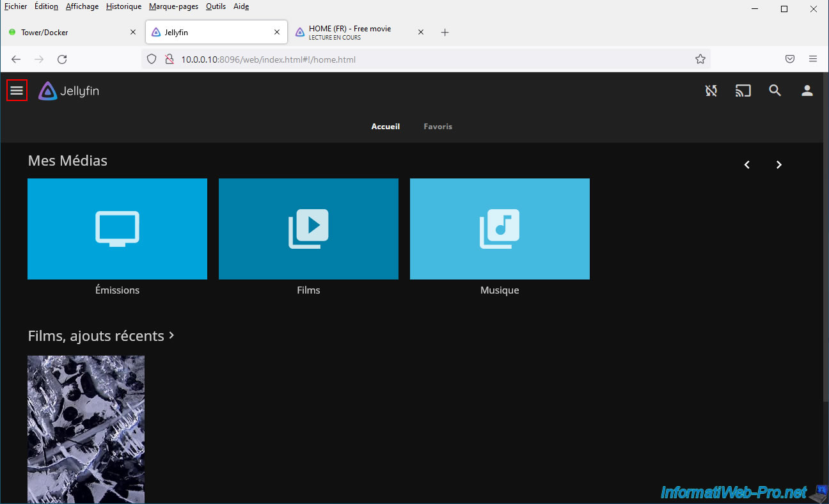
Task: Open the Émissions library tile
Action: (x=117, y=229)
